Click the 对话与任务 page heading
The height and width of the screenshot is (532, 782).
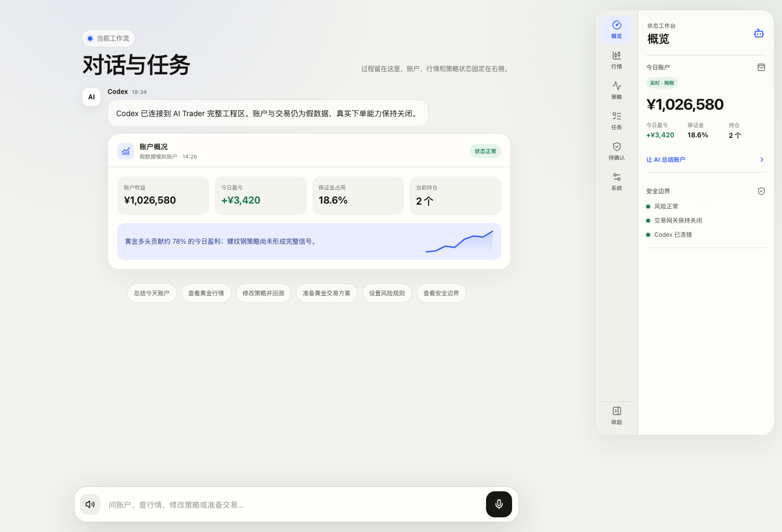[136, 65]
